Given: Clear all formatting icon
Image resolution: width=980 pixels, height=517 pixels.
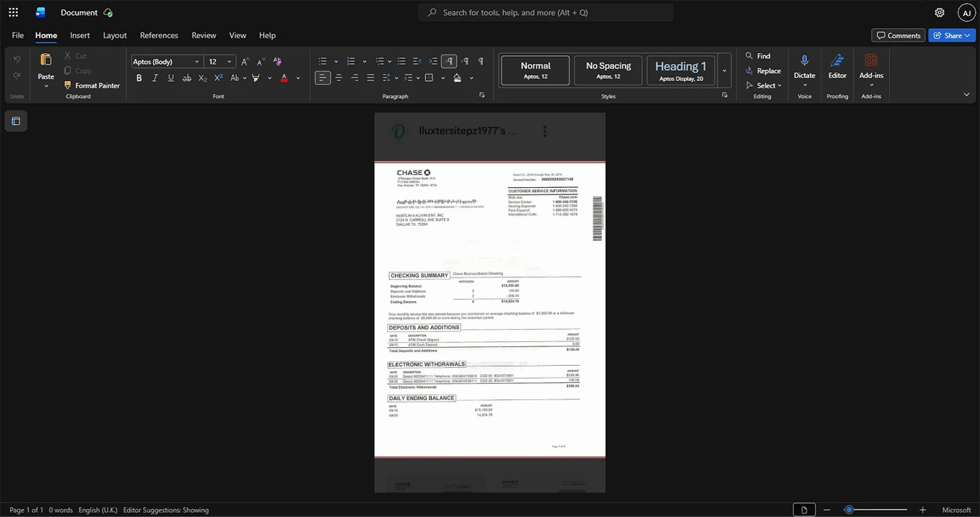Looking at the screenshot, I should click(x=277, y=62).
